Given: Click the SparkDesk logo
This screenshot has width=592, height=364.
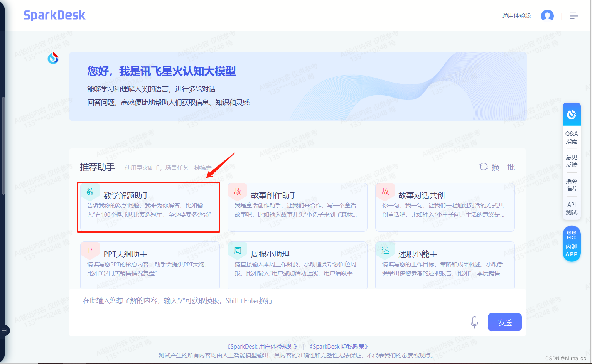Looking at the screenshot, I should (54, 15).
